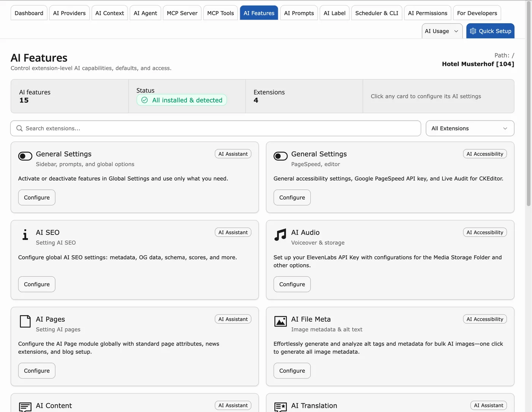Viewport: 532px width, 412px height.
Task: Click the toggle icon on AI Assistant General Settings card
Action: pos(25,156)
